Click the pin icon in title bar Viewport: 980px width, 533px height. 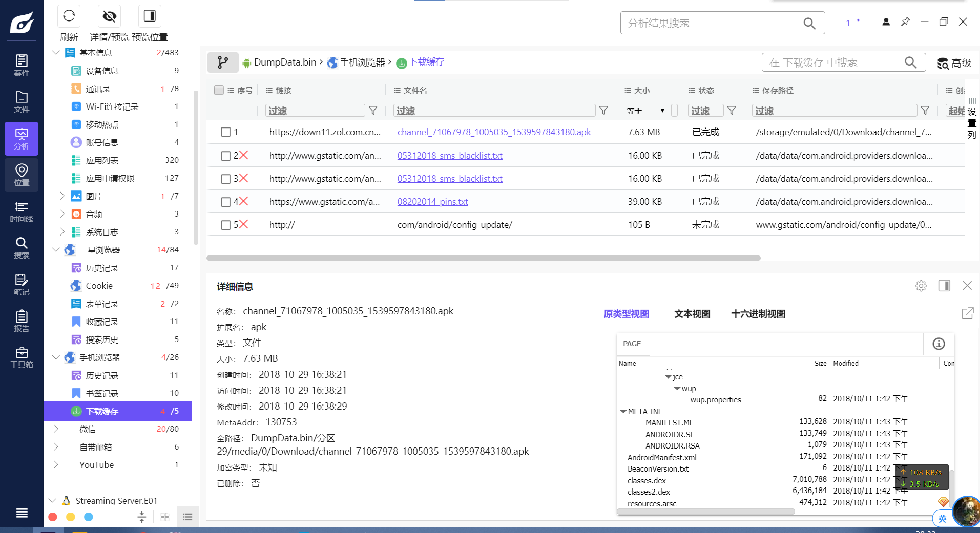click(905, 22)
